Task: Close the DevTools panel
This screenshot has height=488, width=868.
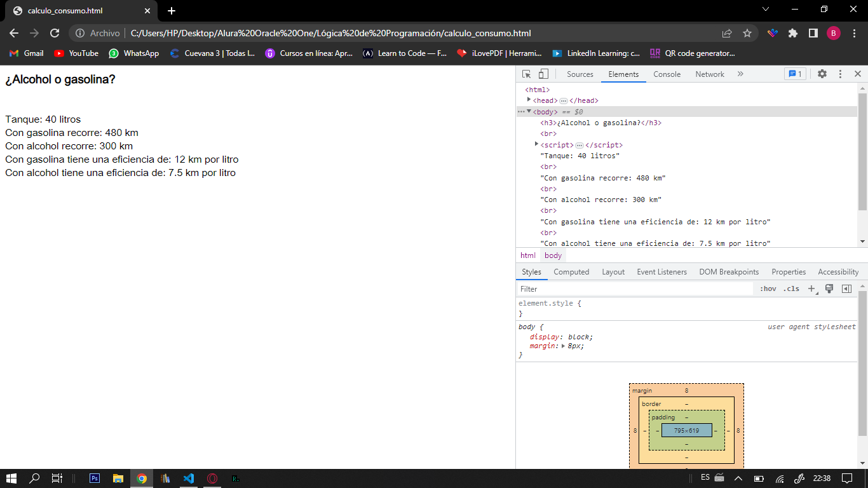Action: pos(857,74)
